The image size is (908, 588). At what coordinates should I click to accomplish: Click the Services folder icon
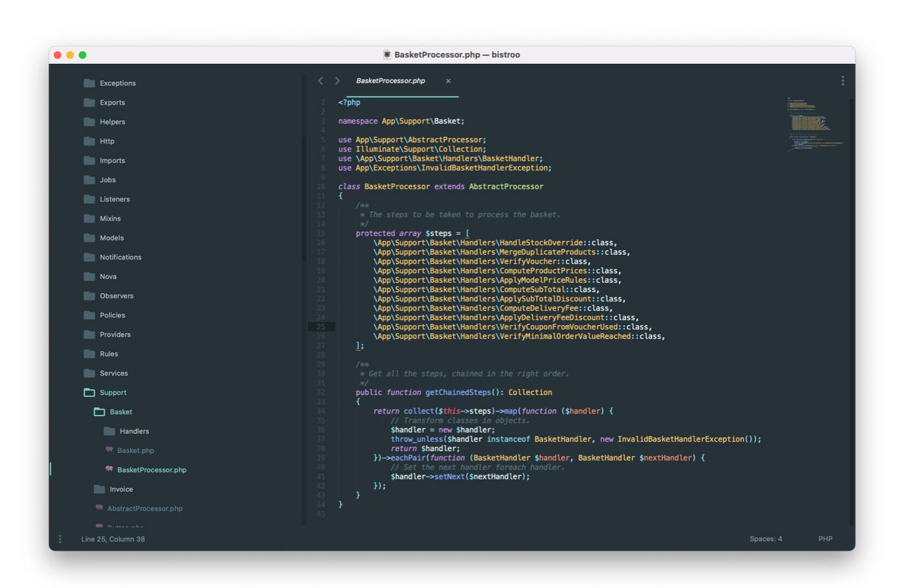coord(90,373)
